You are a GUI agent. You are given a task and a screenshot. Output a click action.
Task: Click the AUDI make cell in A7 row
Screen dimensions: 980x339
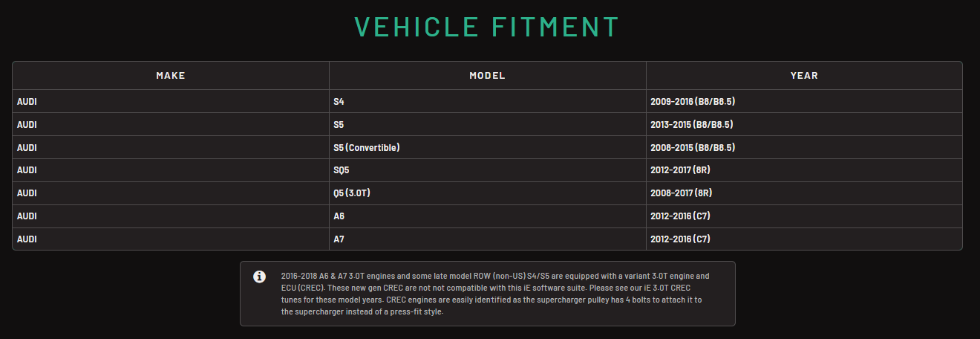coord(27,239)
